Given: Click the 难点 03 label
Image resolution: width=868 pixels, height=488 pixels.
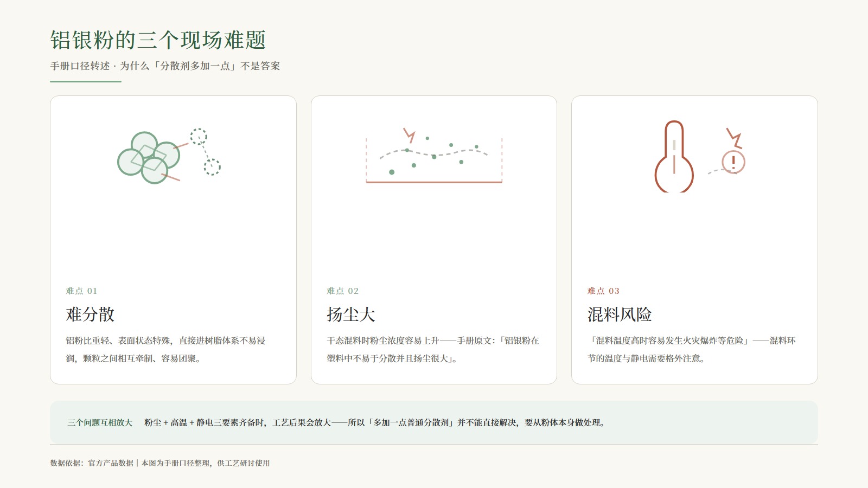Looking at the screenshot, I should (x=603, y=291).
